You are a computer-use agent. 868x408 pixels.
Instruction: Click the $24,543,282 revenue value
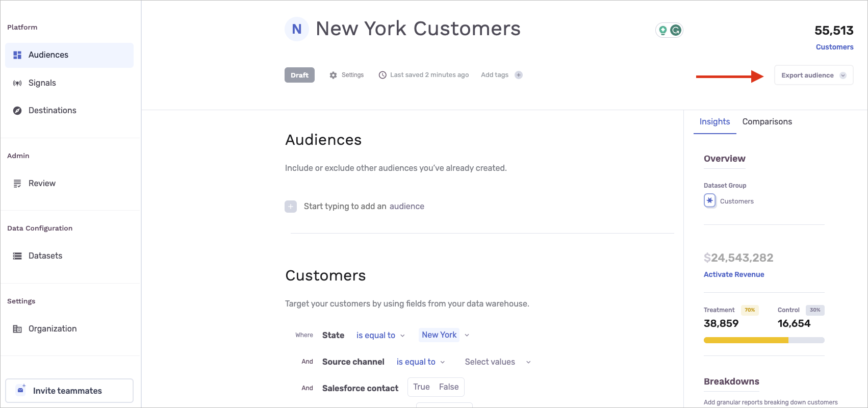tap(738, 258)
